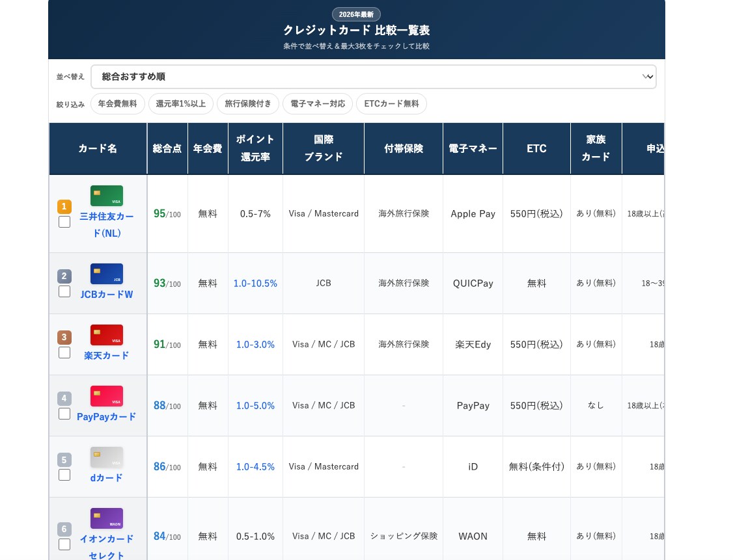The width and height of the screenshot is (733, 560).
Task: Select the dカード compare checkbox
Action: coord(64,475)
